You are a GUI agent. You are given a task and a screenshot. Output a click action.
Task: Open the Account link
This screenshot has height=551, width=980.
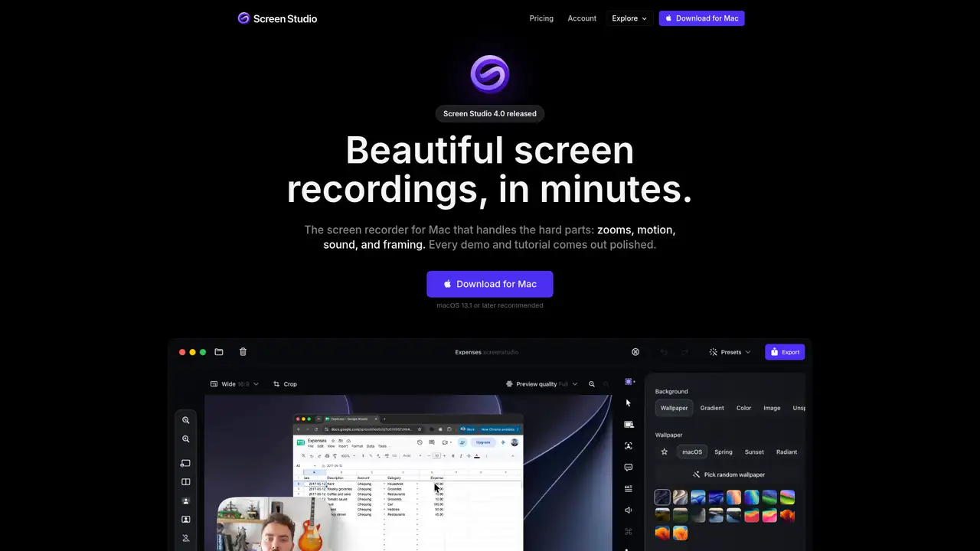point(582,18)
